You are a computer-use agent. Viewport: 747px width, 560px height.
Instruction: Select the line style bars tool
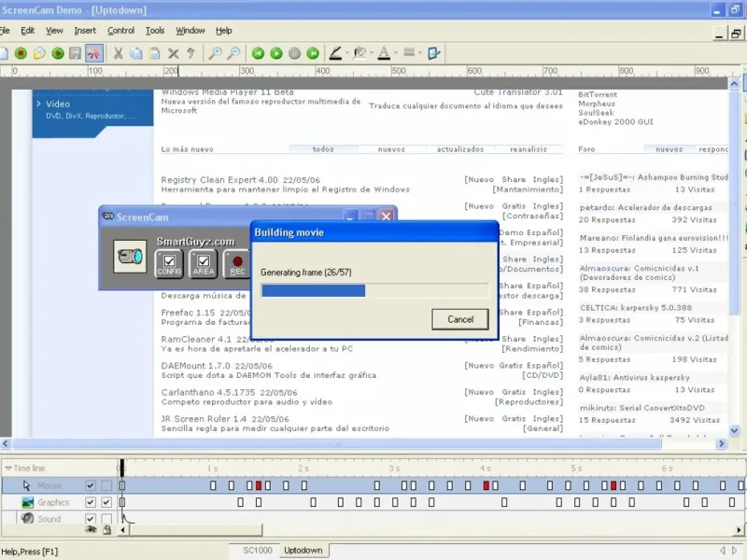[x=409, y=52]
